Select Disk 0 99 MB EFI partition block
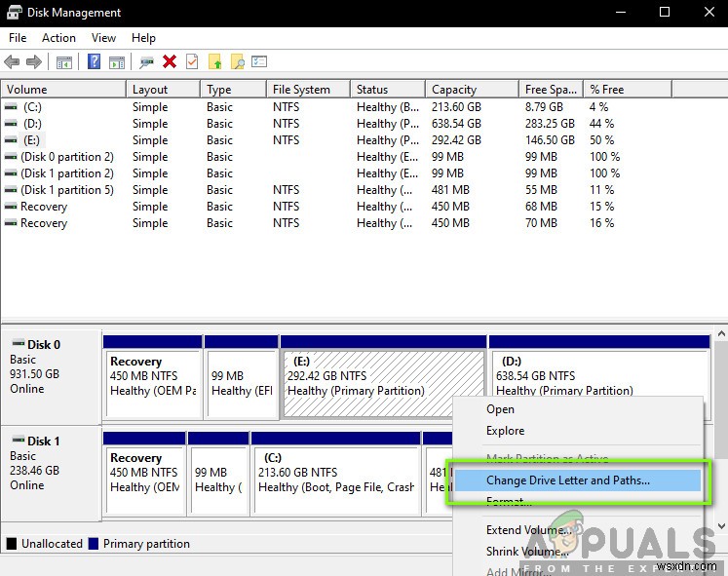 click(x=242, y=376)
